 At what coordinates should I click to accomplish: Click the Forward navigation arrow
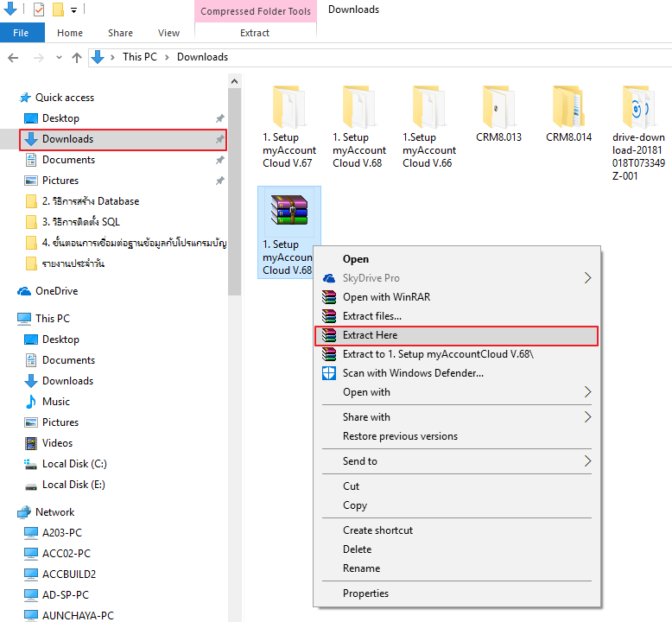click(x=39, y=57)
